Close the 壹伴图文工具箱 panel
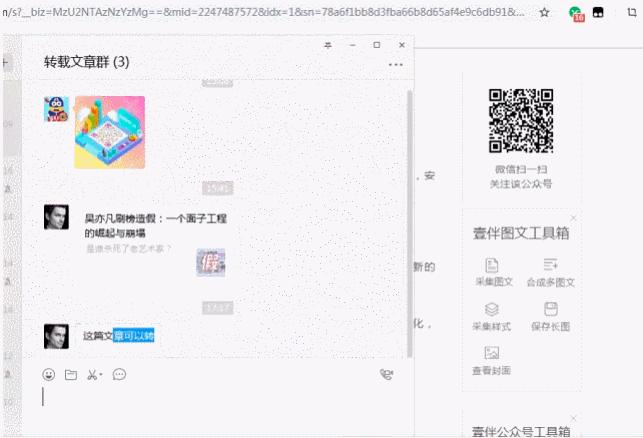 tap(573, 218)
